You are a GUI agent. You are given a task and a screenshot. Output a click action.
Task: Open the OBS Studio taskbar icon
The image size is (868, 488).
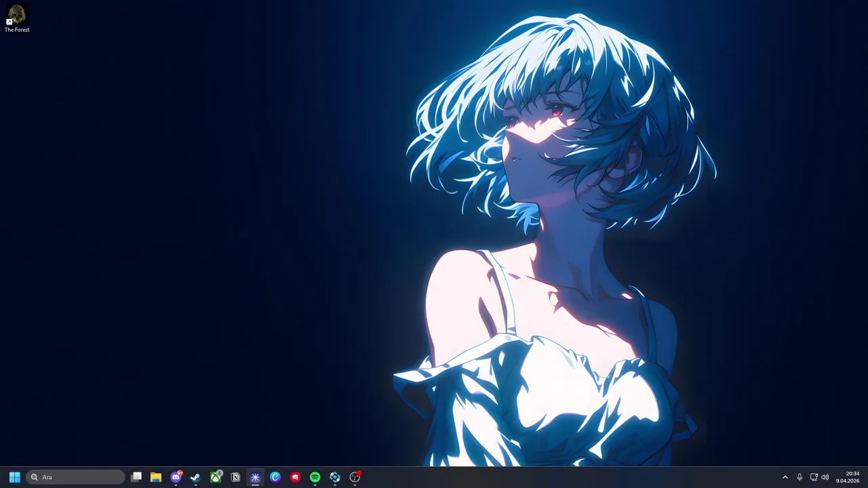click(355, 477)
